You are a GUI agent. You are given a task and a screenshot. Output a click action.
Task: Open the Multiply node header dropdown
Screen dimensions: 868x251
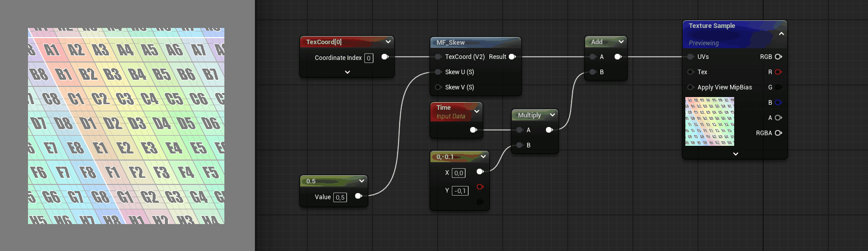coord(553,115)
